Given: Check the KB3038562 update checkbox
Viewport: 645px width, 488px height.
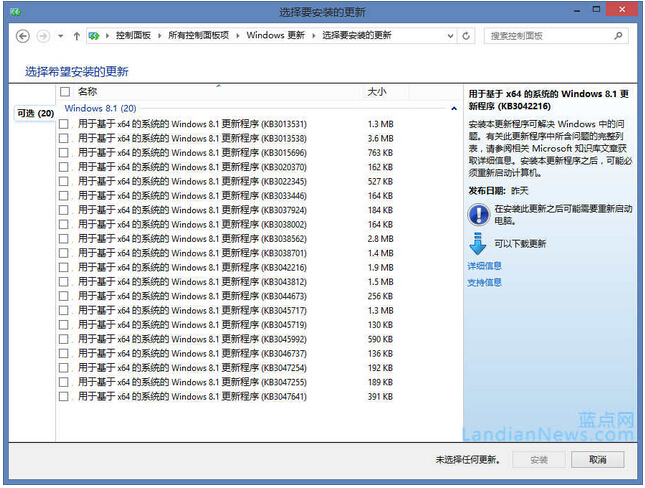Looking at the screenshot, I should click(x=64, y=239).
